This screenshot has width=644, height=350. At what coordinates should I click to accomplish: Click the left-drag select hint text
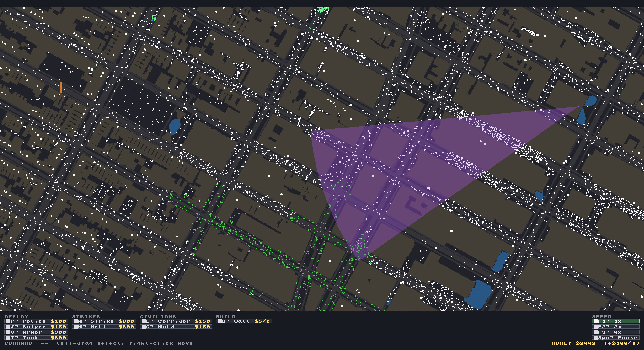click(90, 343)
